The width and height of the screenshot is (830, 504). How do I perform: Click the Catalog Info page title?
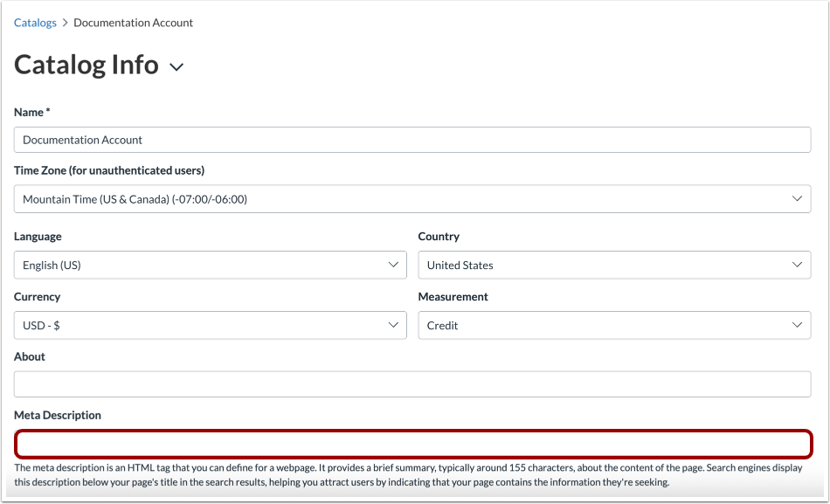click(x=86, y=65)
